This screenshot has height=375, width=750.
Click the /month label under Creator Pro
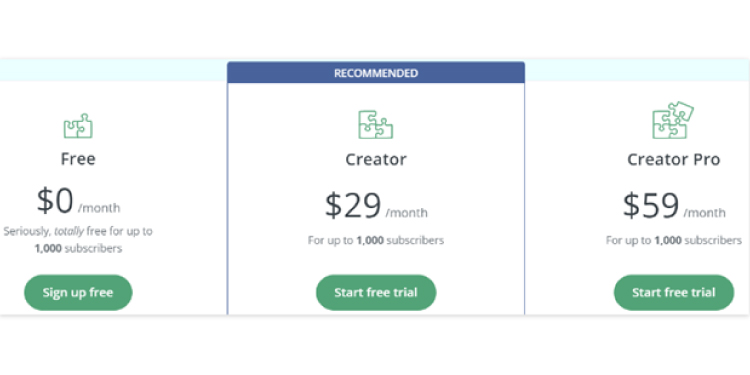click(x=704, y=212)
